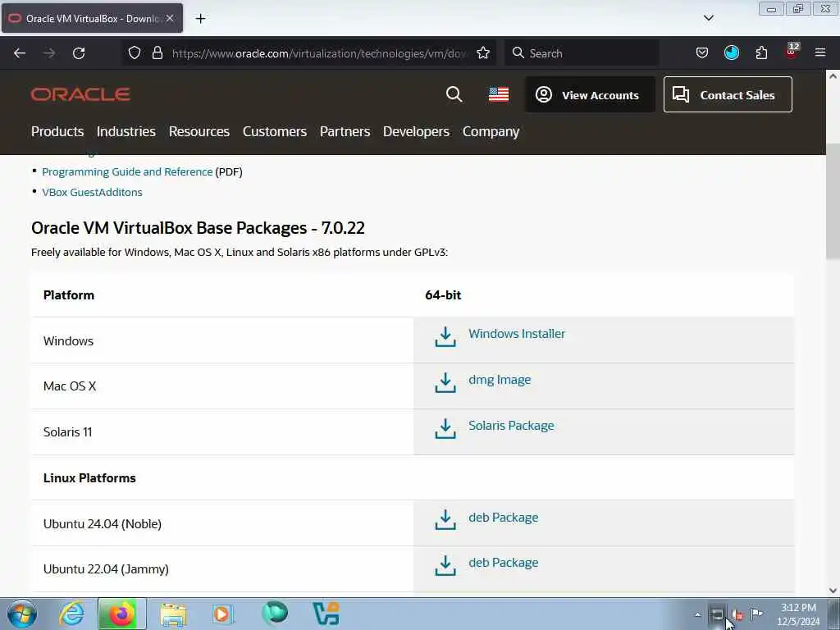840x630 pixels.
Task: Open Company menu
Action: click(491, 132)
